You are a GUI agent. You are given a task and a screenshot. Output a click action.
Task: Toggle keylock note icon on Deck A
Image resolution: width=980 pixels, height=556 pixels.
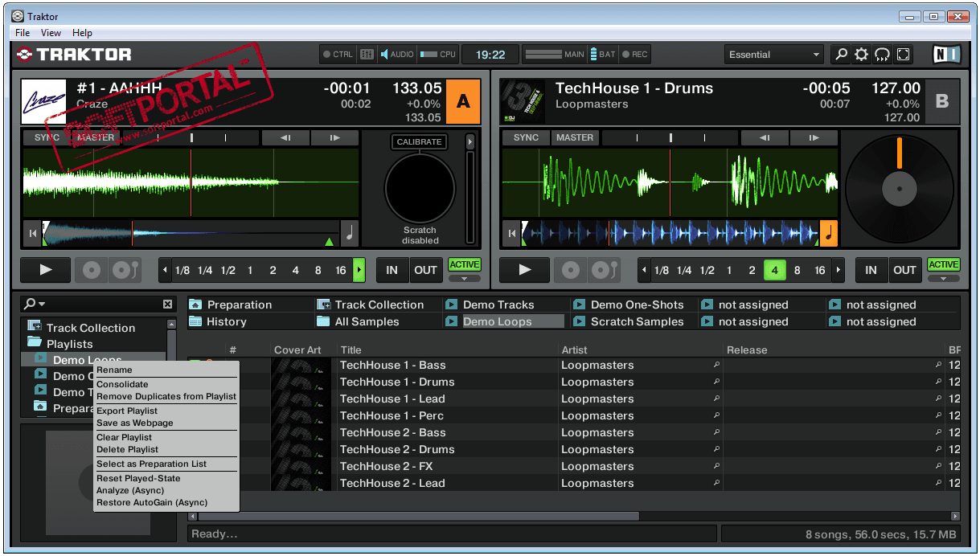tap(350, 233)
